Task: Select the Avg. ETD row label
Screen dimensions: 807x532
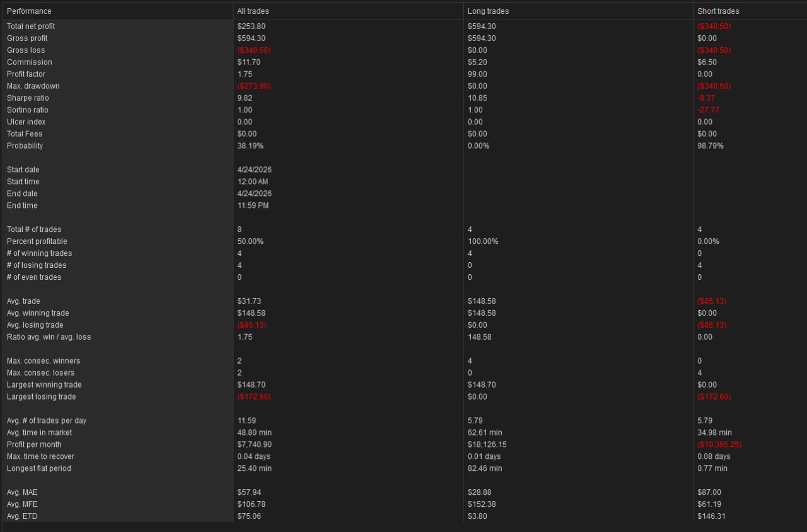Action: 23,517
